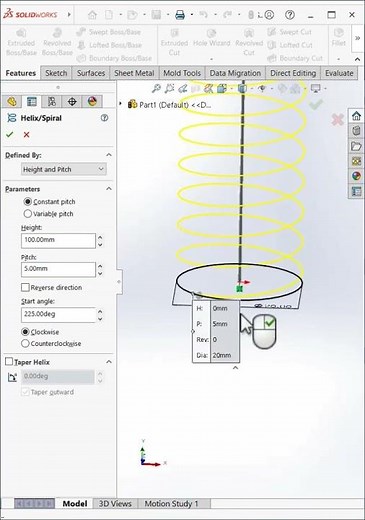
Task: Open the Surfaces tab
Action: pyautogui.click(x=91, y=73)
